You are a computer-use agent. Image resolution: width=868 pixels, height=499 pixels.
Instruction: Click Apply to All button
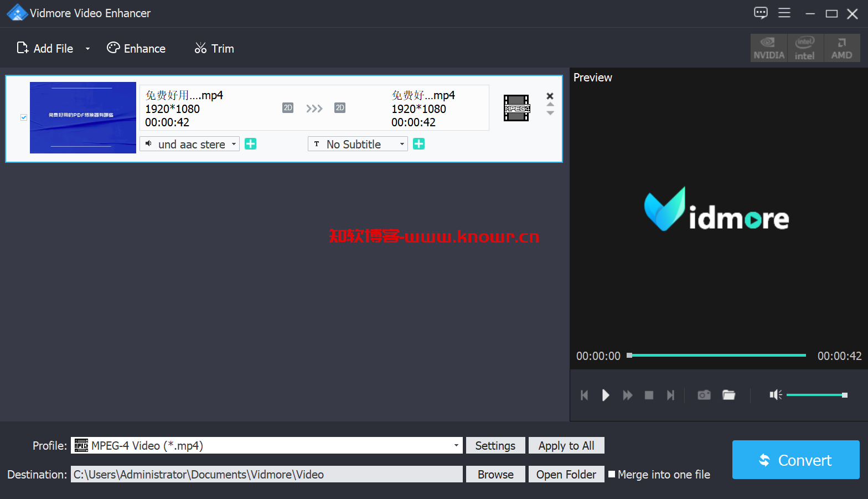(566, 445)
